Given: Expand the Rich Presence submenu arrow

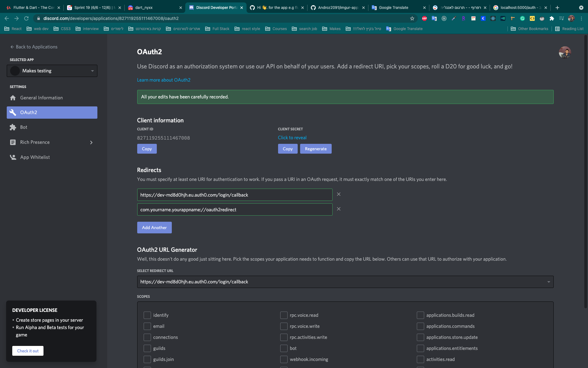Looking at the screenshot, I should [x=91, y=142].
